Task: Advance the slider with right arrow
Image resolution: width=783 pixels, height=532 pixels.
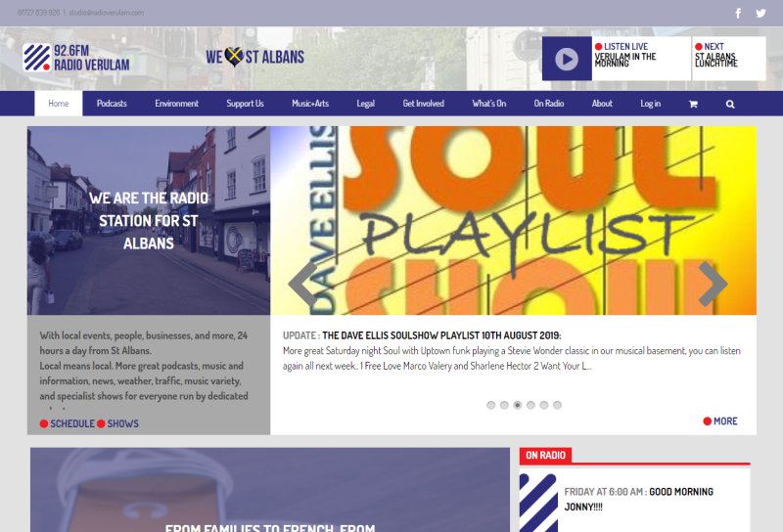Action: [x=713, y=284]
